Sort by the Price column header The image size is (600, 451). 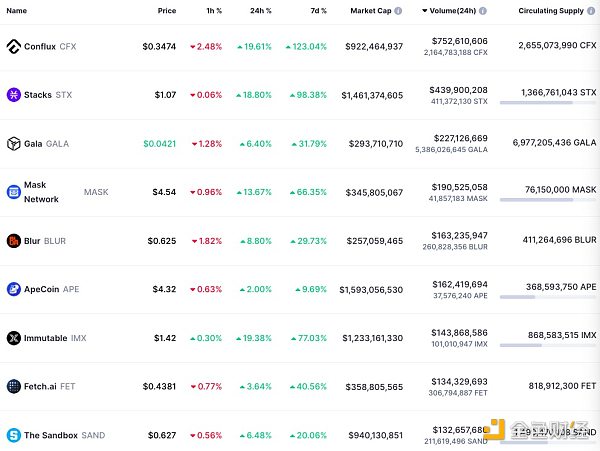pos(166,11)
